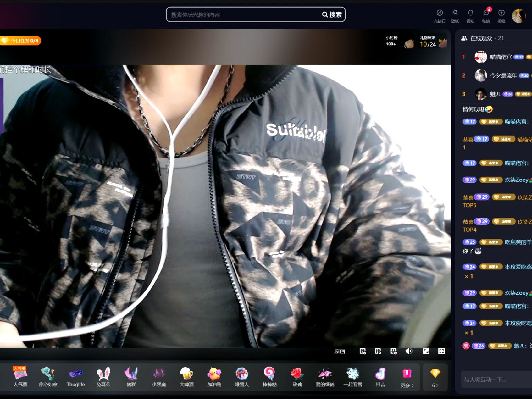The image size is (532, 399).
Task: Open rank 3 viewer 魅儿
Action: click(x=497, y=94)
